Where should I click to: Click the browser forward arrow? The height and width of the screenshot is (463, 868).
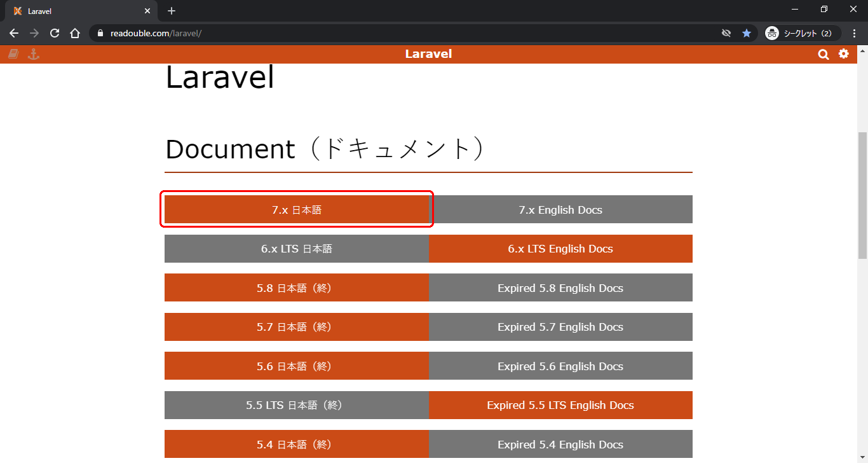pyautogui.click(x=34, y=33)
